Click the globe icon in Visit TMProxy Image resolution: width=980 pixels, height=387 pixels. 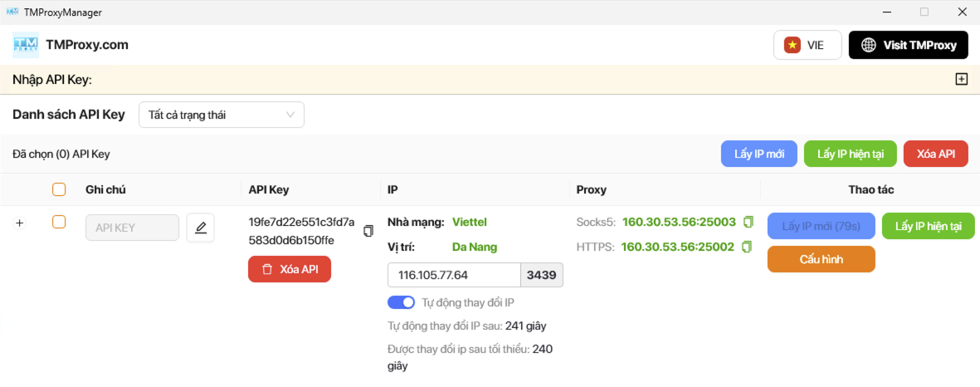point(869,45)
